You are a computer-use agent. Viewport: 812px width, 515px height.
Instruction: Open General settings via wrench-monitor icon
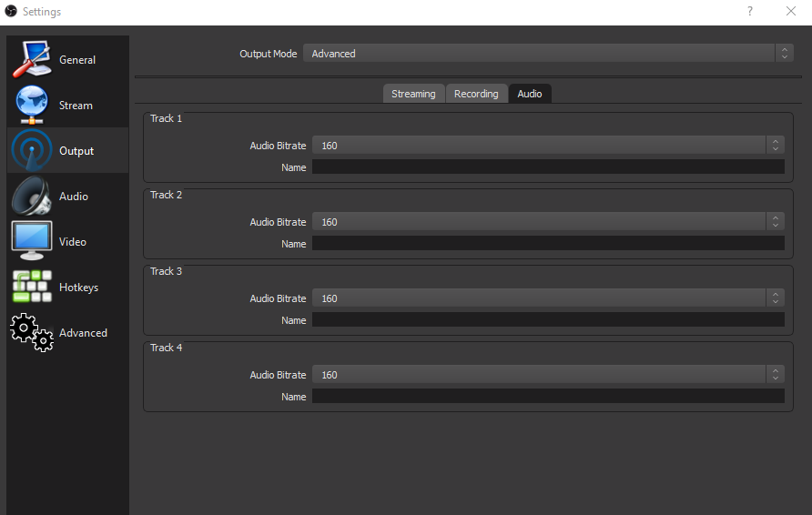pos(32,59)
